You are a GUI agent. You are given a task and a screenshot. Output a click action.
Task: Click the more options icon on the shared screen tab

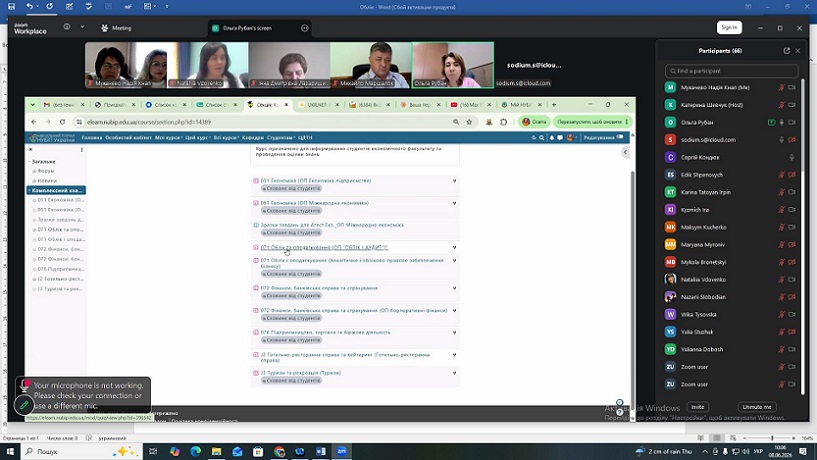pyautogui.click(x=305, y=28)
